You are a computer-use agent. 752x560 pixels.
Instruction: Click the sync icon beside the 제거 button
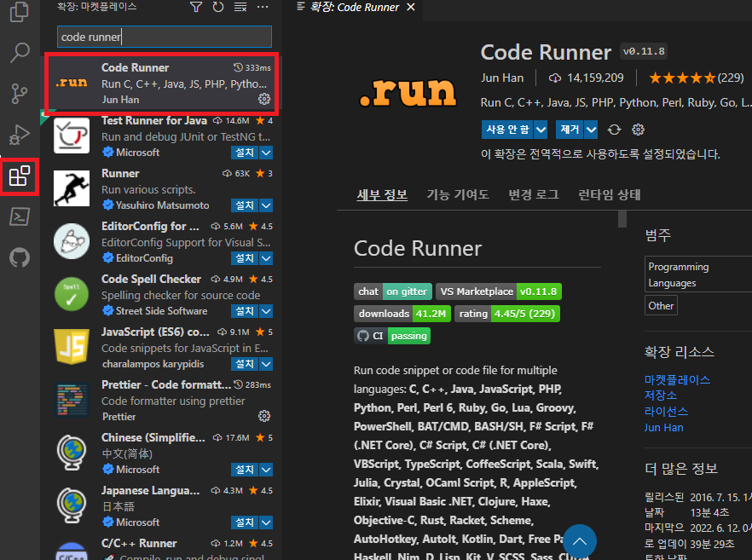point(614,130)
